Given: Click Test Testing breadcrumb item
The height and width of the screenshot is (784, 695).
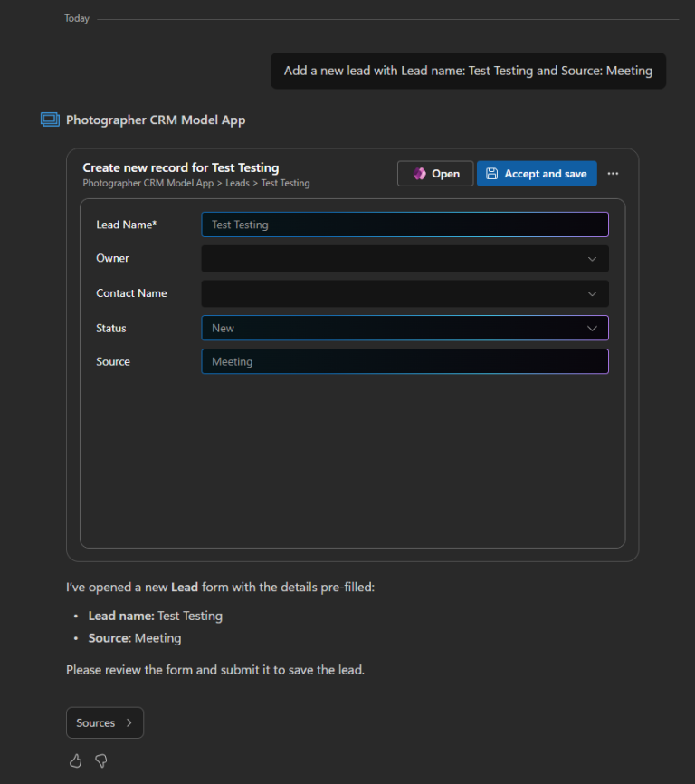Looking at the screenshot, I should (x=285, y=183).
